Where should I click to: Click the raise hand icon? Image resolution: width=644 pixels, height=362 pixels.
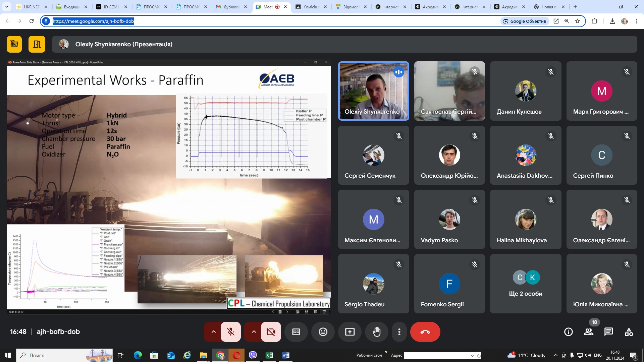point(377,332)
